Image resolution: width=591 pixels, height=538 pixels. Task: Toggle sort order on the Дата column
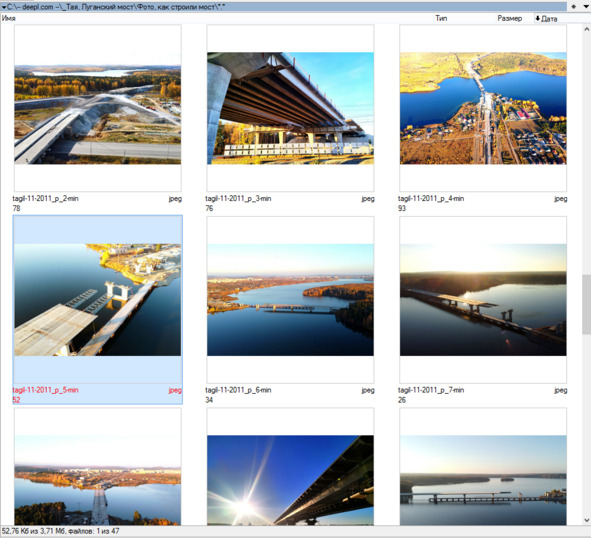click(546, 18)
